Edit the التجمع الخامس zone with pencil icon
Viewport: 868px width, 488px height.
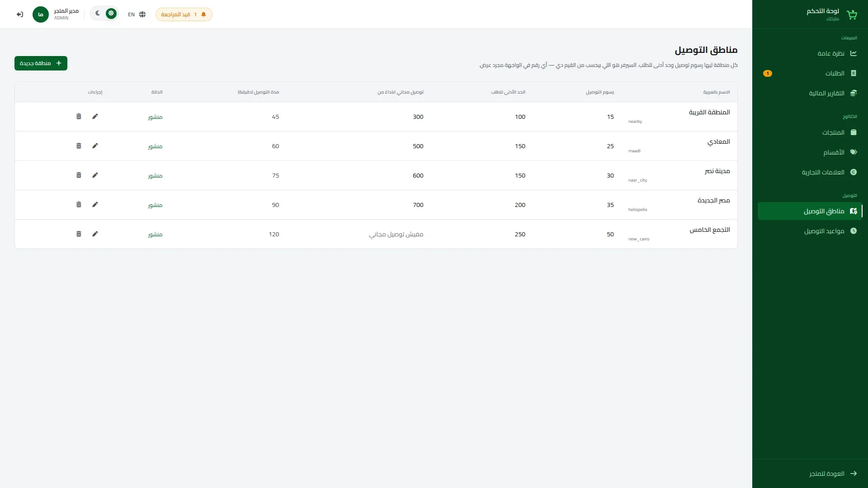(95, 234)
